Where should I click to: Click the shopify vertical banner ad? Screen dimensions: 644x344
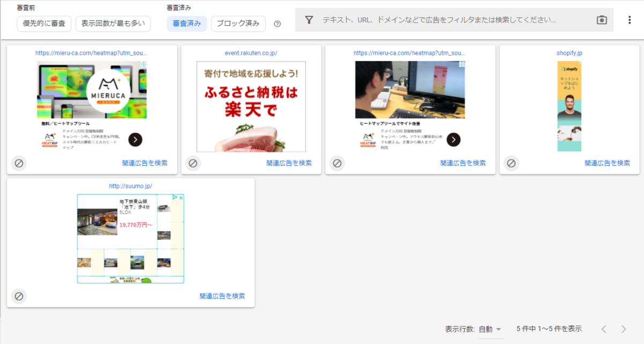coord(569,106)
